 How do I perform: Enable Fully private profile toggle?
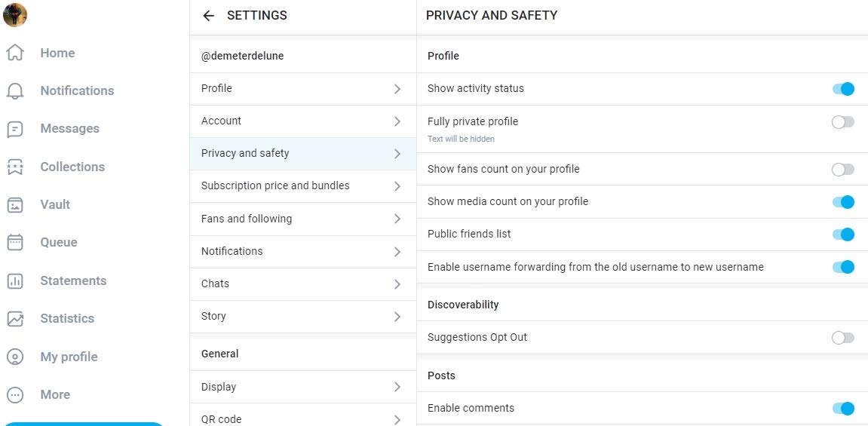(x=843, y=121)
